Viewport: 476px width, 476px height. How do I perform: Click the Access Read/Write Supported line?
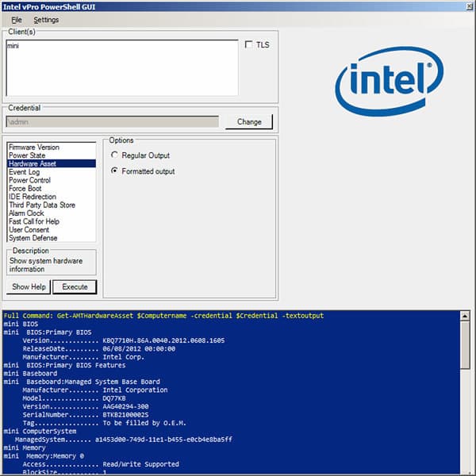(x=101, y=464)
